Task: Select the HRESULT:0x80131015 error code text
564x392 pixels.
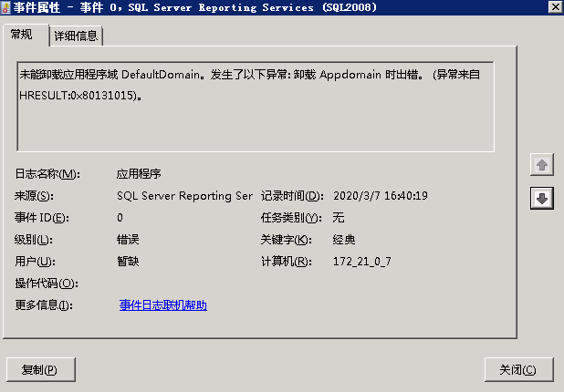Action: coord(78,96)
